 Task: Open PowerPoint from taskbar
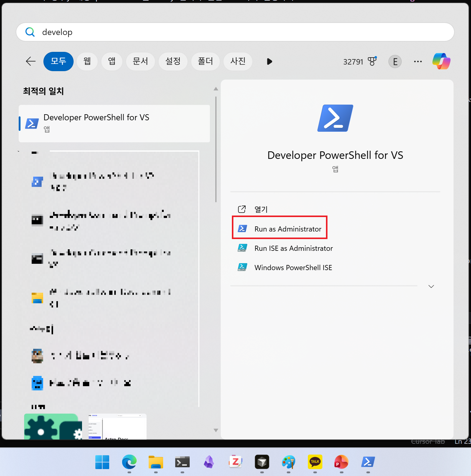pos(341,462)
